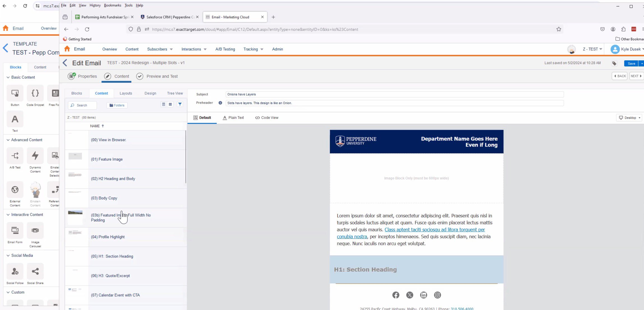Switch to list view icon in content panel

[x=164, y=104]
